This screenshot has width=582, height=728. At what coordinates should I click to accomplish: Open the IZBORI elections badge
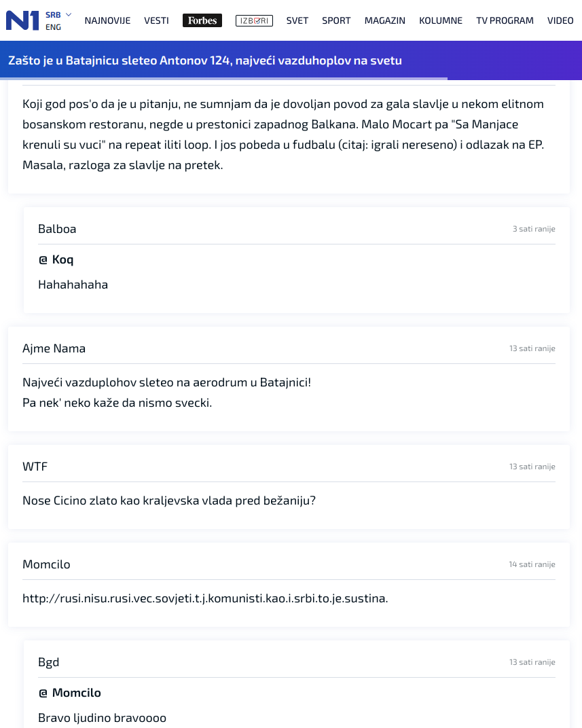(254, 20)
